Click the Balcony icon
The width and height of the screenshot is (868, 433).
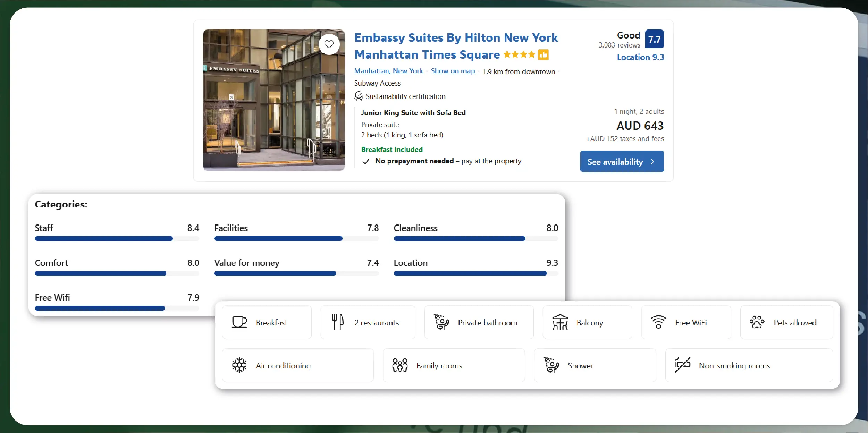(560, 322)
